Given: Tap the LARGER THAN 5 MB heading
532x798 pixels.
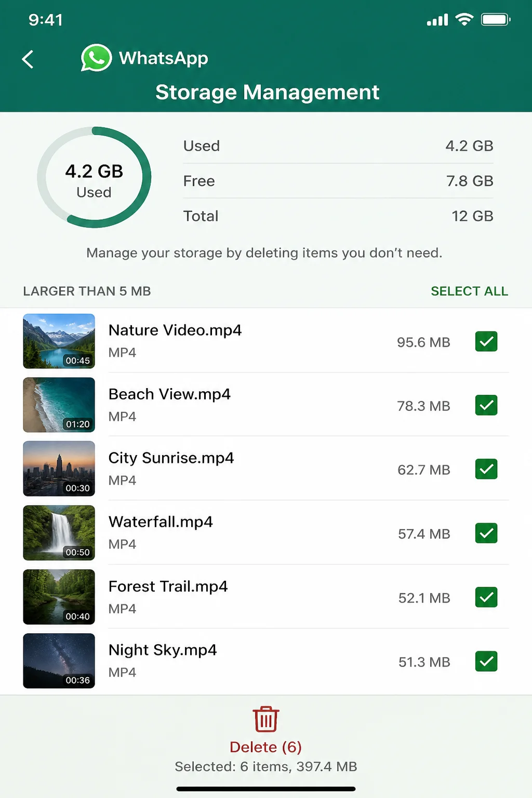Looking at the screenshot, I should coord(87,291).
